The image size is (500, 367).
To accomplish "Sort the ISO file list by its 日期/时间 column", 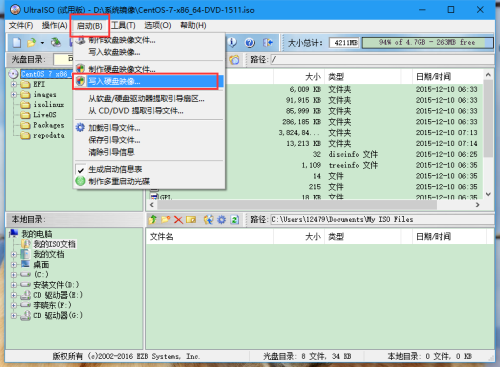I will [449, 77].
